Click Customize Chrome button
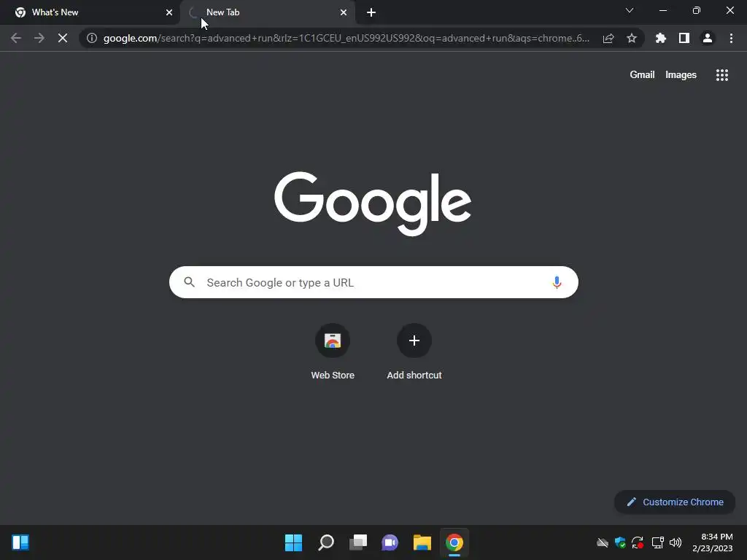 675,502
